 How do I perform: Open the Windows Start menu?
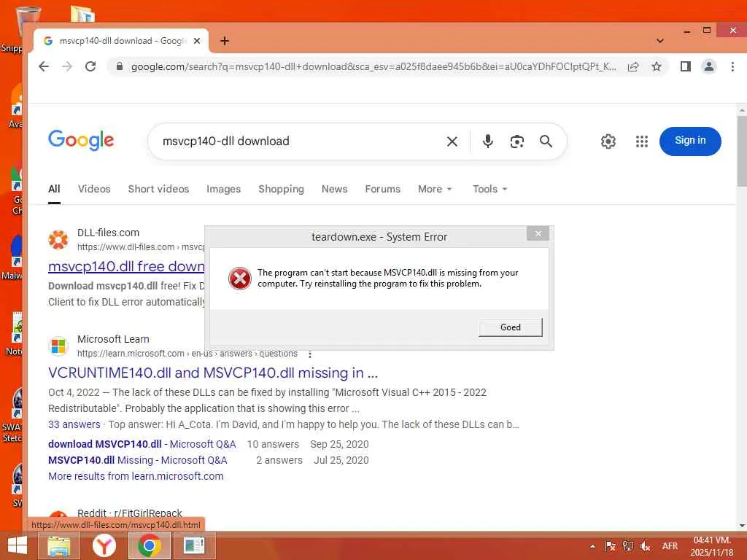tap(18, 545)
